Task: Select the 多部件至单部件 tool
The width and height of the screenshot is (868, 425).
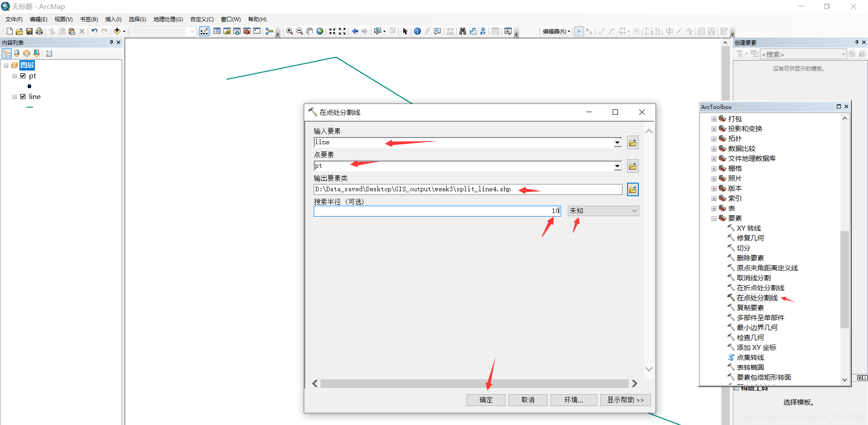Action: [760, 318]
